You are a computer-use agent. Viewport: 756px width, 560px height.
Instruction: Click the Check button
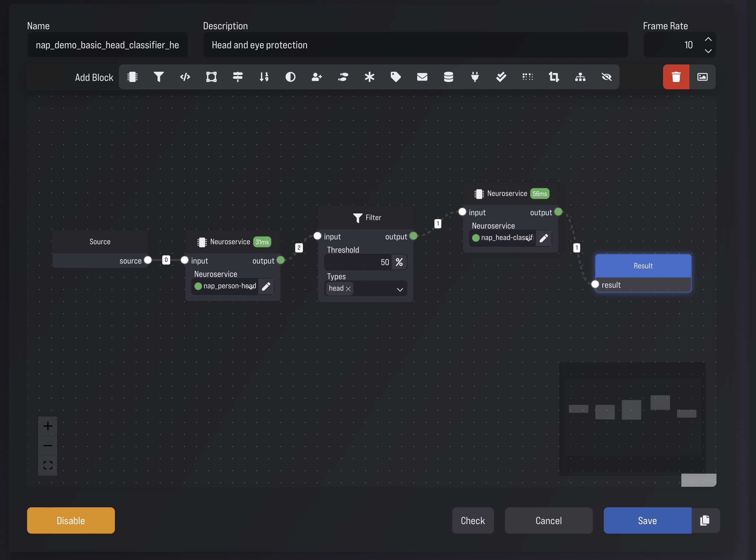473,520
